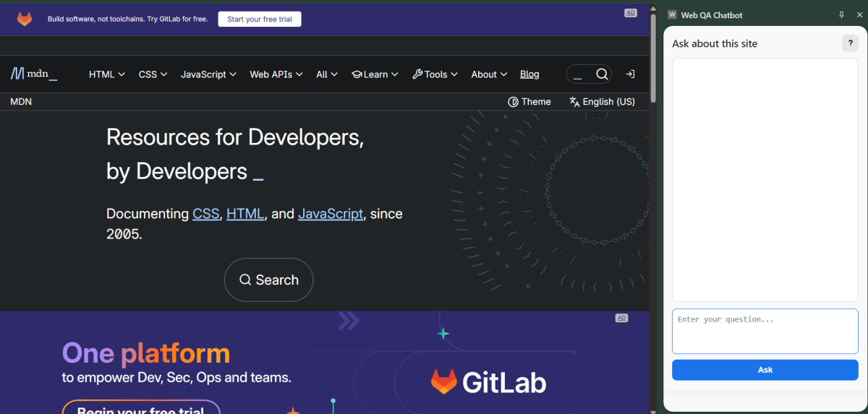Click the AD badge on the top banner
This screenshot has height=414, width=868.
click(630, 13)
